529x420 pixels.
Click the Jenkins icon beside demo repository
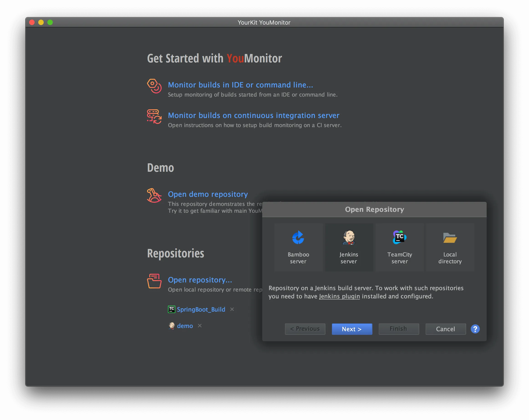pyautogui.click(x=171, y=326)
